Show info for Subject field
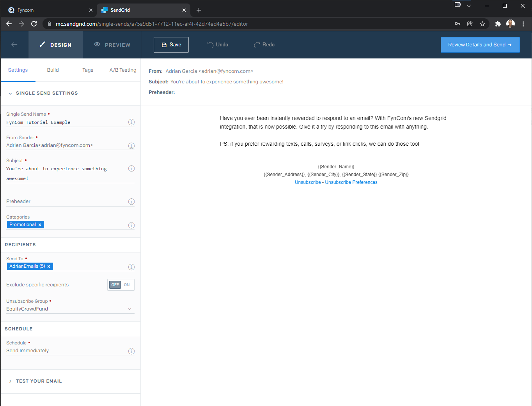 click(x=131, y=169)
